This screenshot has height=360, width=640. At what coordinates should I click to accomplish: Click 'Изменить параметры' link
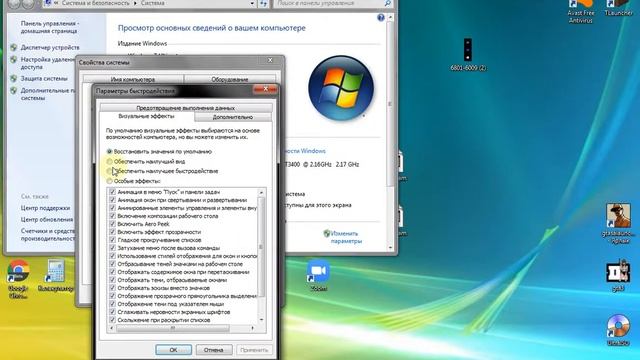coord(346,237)
